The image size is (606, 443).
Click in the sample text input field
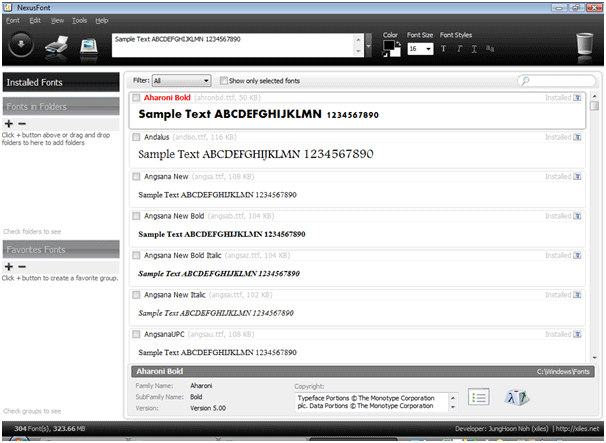(x=233, y=45)
